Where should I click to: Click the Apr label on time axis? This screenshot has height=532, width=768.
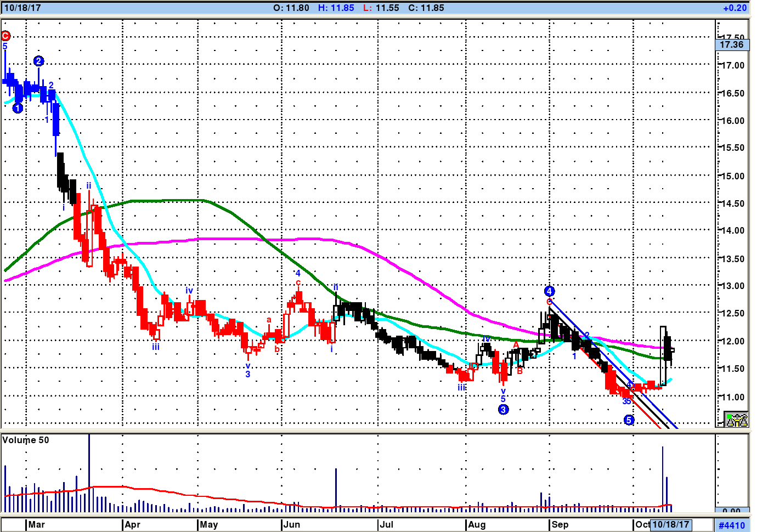point(133,524)
